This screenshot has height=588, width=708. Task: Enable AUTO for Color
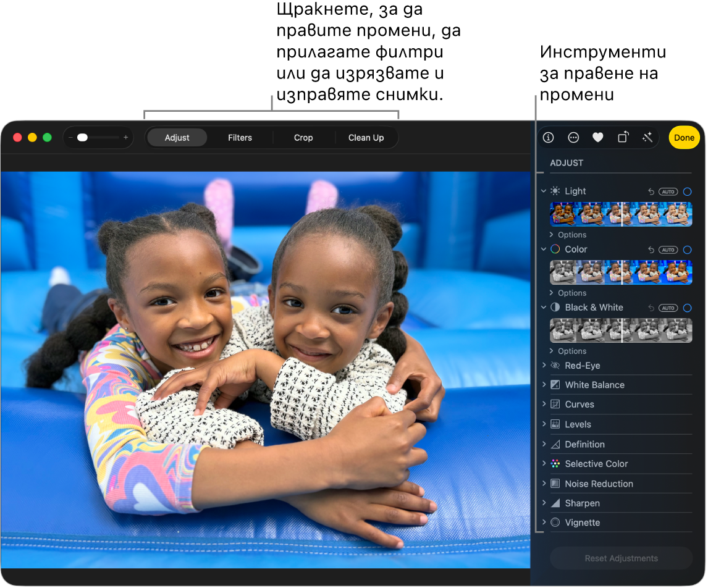pos(669,250)
